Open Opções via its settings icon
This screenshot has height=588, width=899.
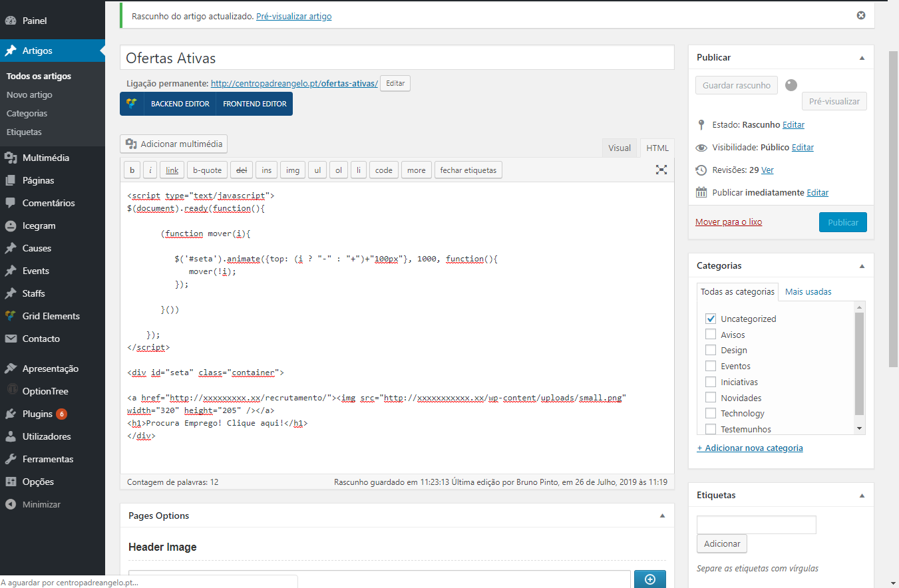11,482
